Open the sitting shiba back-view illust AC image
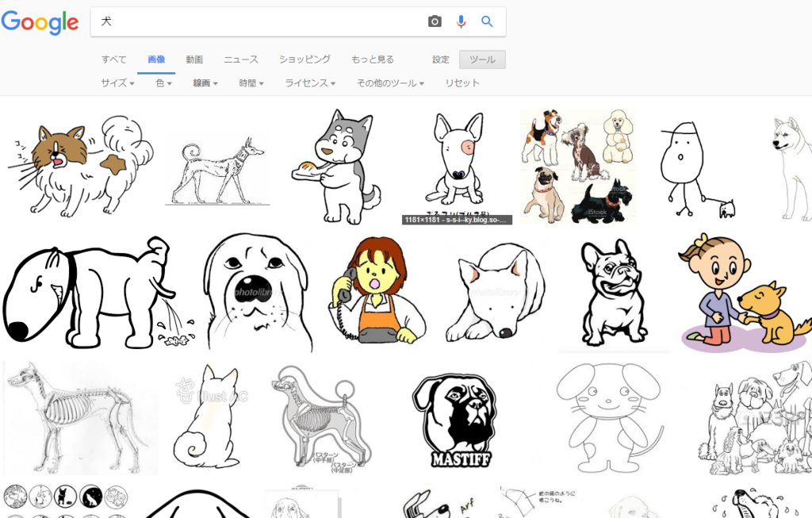 [209, 418]
